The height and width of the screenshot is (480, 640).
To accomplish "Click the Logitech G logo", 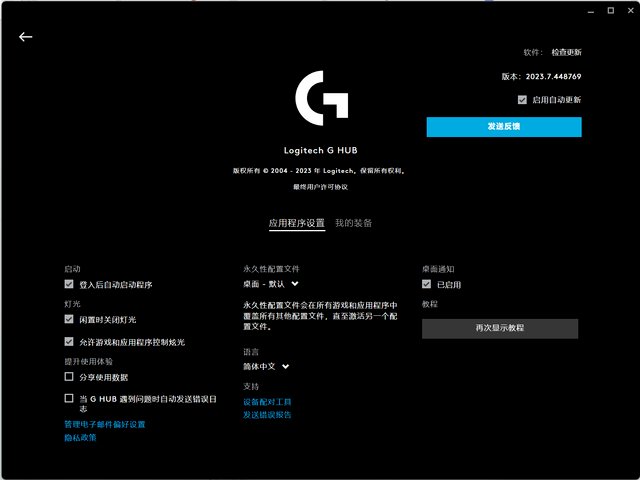I will coord(322,98).
